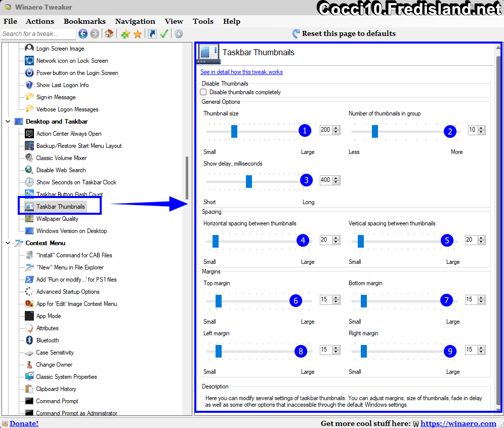The image size is (504, 428).
Task: Select Advanced Startup Options tree item
Action: pyautogui.click(x=68, y=292)
